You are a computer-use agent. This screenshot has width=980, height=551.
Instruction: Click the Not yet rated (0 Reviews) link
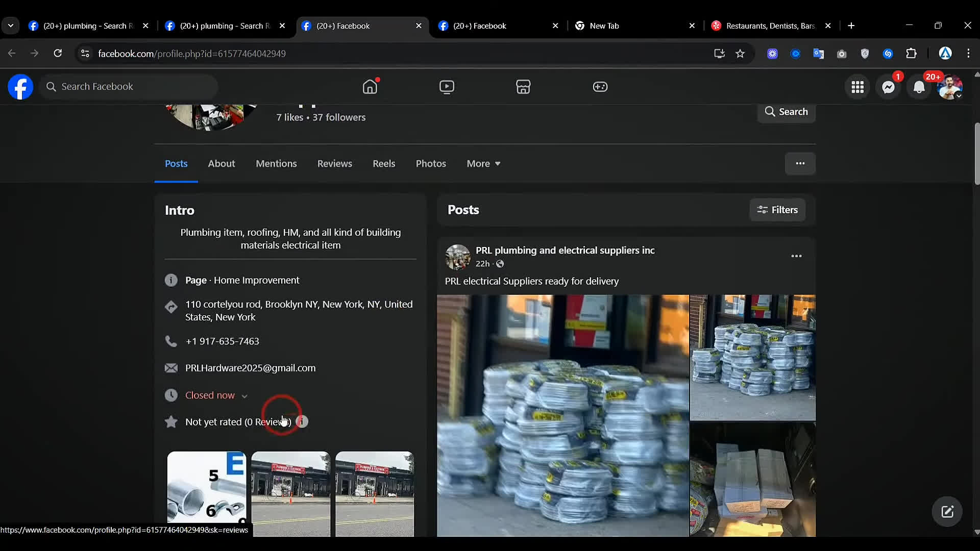click(238, 422)
